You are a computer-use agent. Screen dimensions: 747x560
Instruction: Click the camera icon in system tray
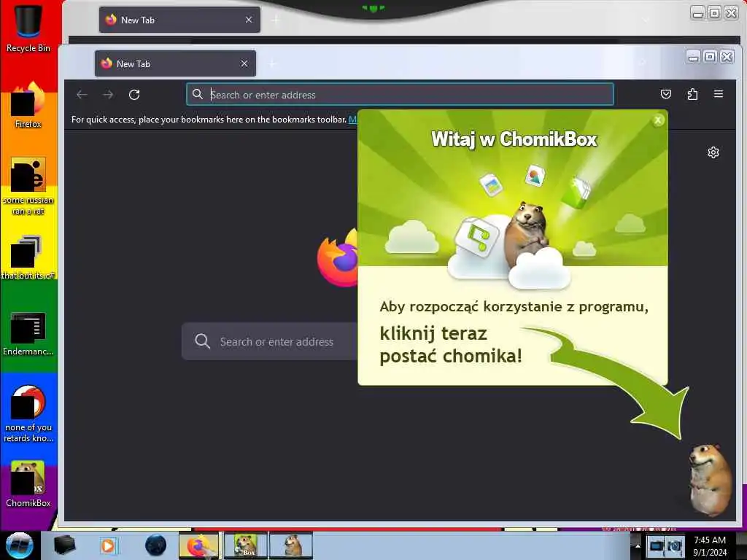coord(675,545)
